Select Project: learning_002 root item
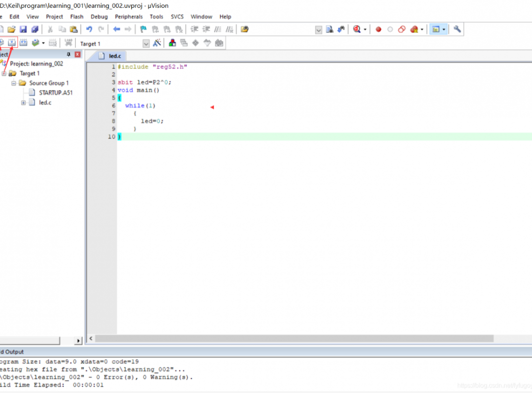 (x=36, y=64)
